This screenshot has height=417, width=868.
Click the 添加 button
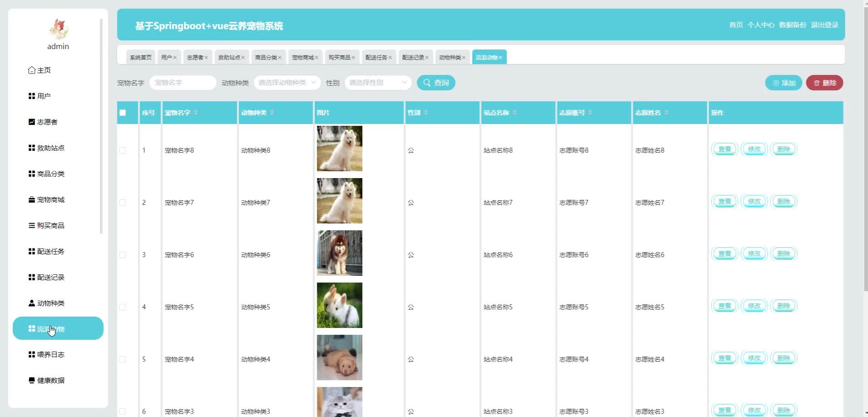click(784, 83)
